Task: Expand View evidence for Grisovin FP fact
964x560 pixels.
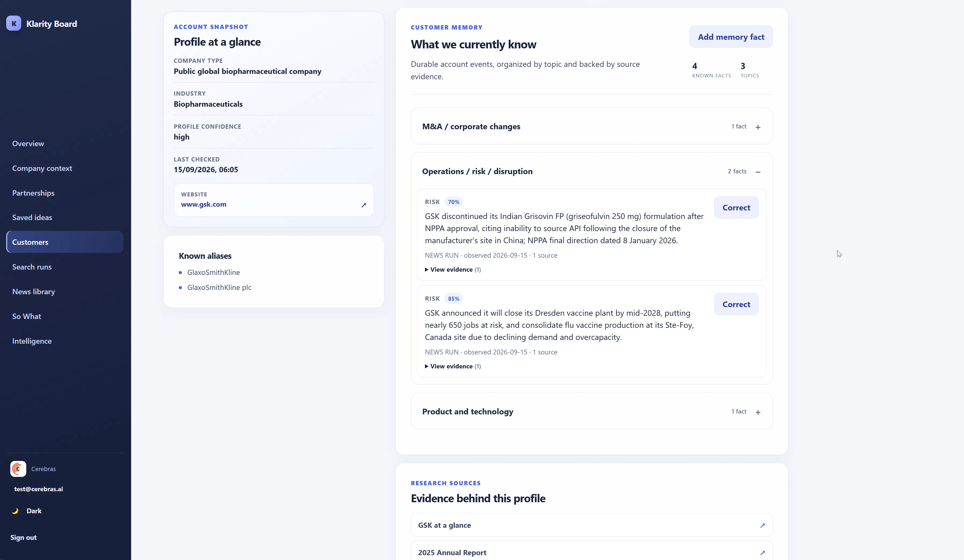Action: tap(453, 270)
